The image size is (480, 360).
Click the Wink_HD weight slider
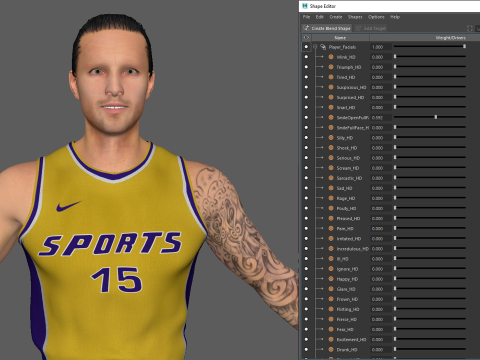pos(430,57)
